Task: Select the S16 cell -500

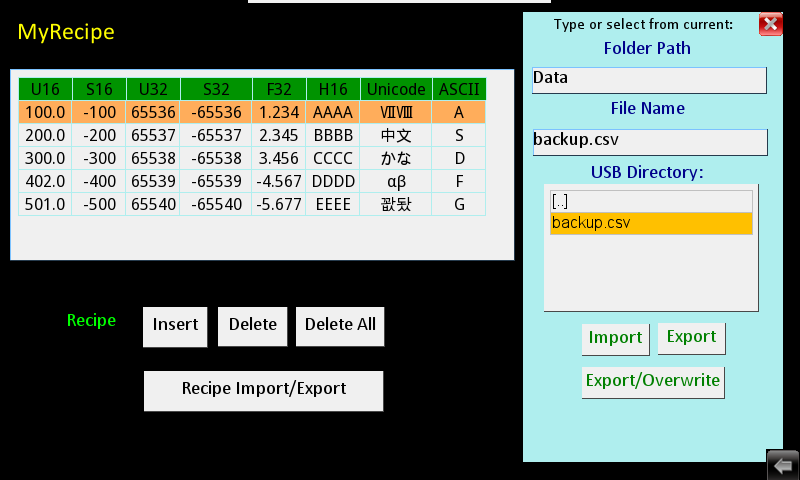Action: point(99,204)
